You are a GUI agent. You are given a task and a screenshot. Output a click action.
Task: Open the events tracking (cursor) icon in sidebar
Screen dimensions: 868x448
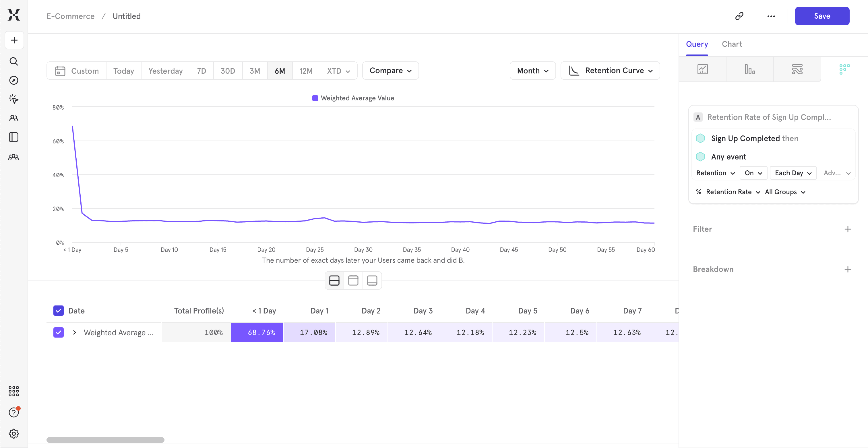tap(13, 99)
